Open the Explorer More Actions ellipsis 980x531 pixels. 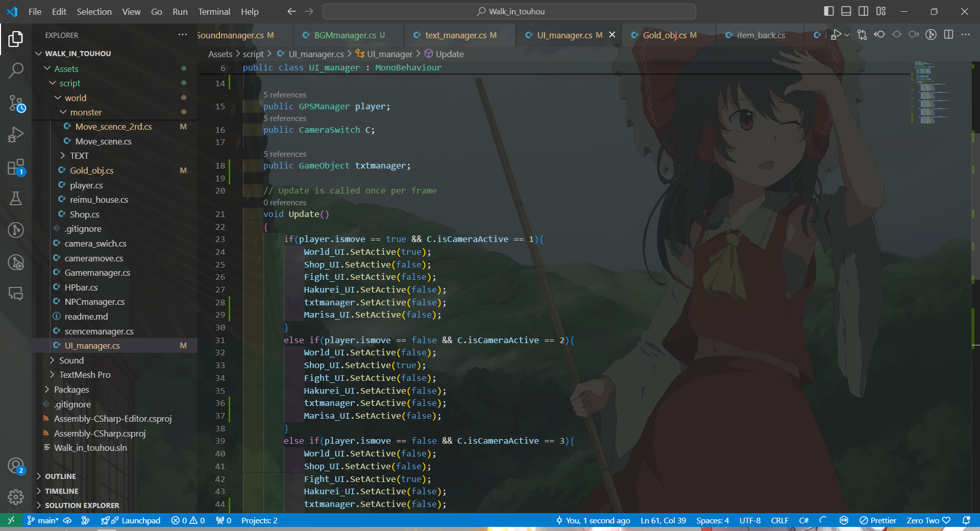[x=182, y=35]
